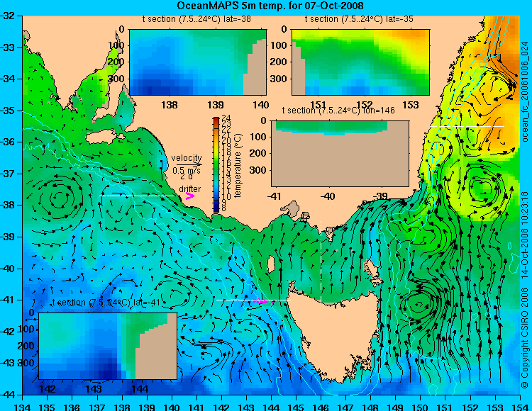Click tick label 139 under lat=-38 inset
Viewport: 532px width, 411px height.
216,105
